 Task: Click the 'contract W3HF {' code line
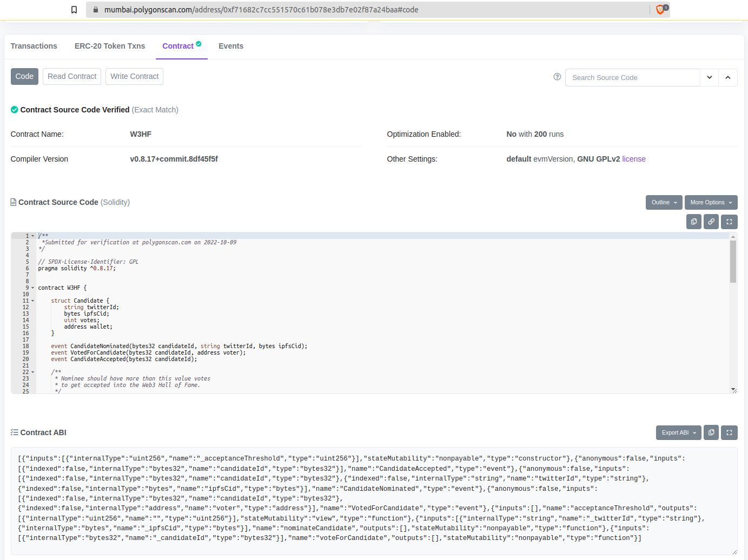coord(62,288)
